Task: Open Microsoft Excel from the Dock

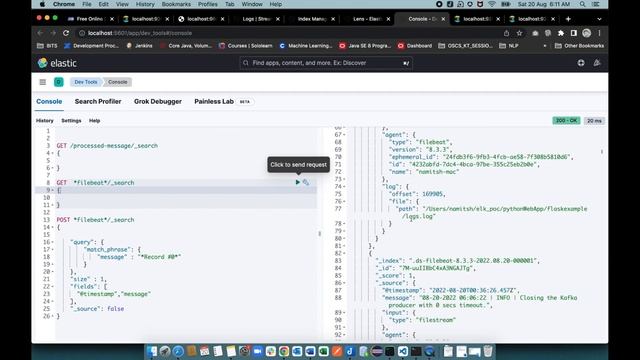Action: click(323, 351)
